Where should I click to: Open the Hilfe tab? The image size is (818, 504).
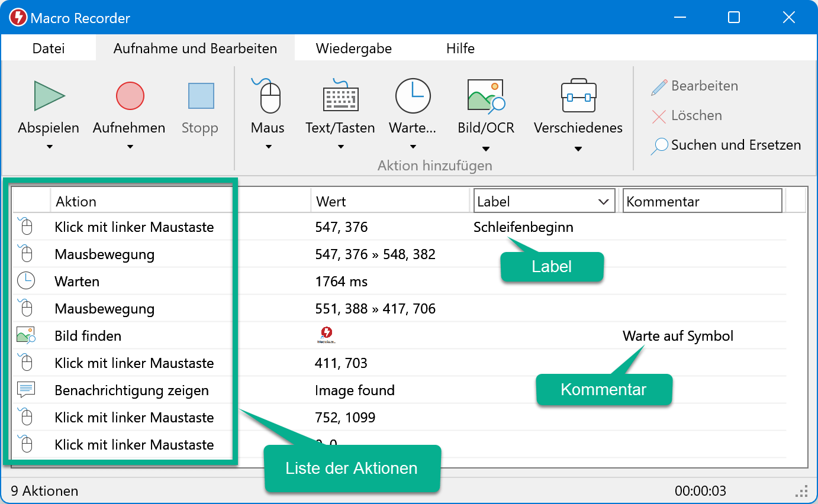[x=460, y=49]
